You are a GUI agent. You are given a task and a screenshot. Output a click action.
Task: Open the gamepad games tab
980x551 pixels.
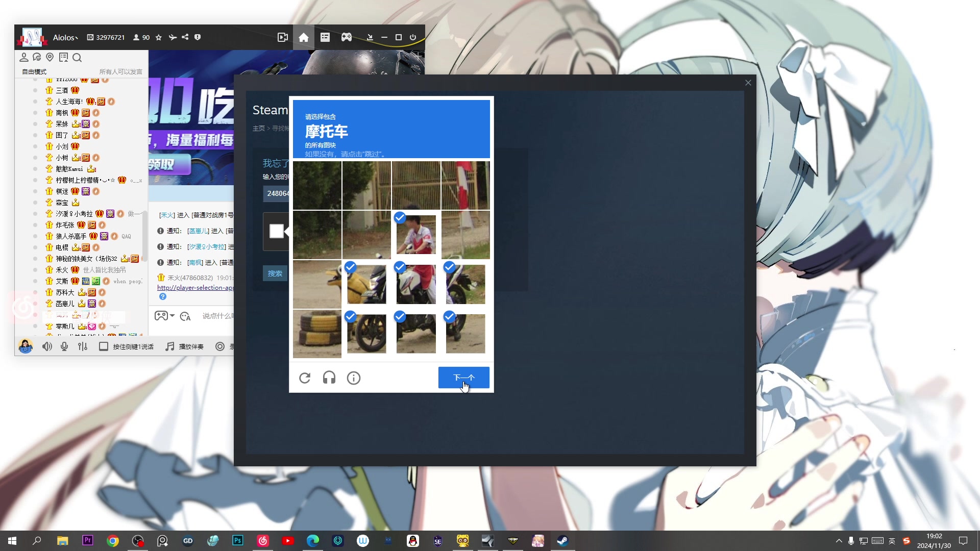[x=347, y=37]
